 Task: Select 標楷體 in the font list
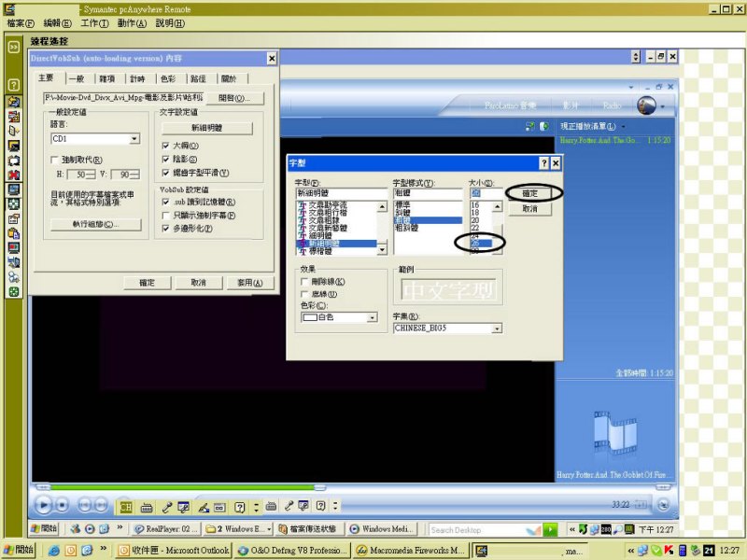(320, 251)
